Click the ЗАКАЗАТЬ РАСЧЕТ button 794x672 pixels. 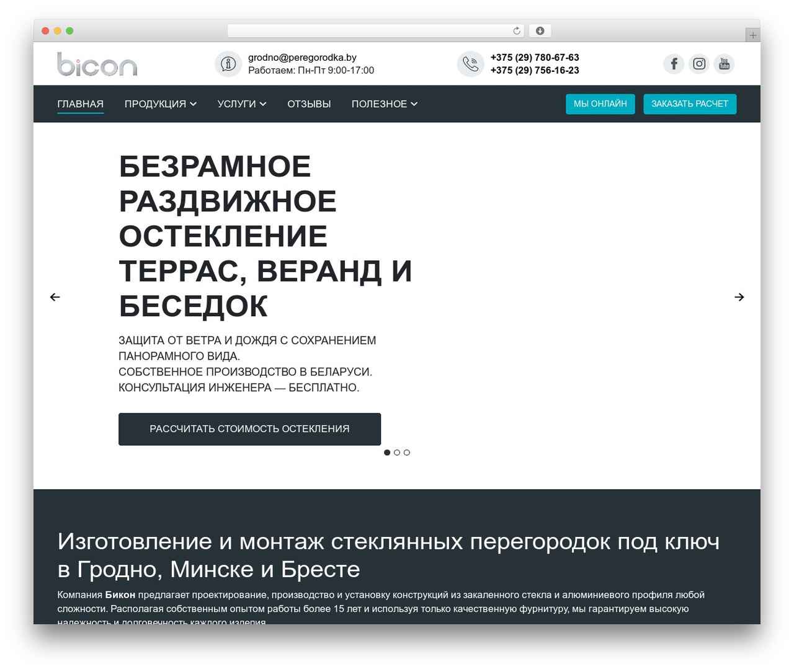[690, 104]
